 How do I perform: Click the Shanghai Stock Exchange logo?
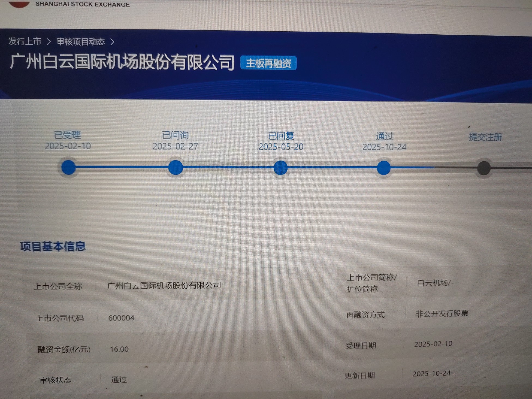[20, 4]
